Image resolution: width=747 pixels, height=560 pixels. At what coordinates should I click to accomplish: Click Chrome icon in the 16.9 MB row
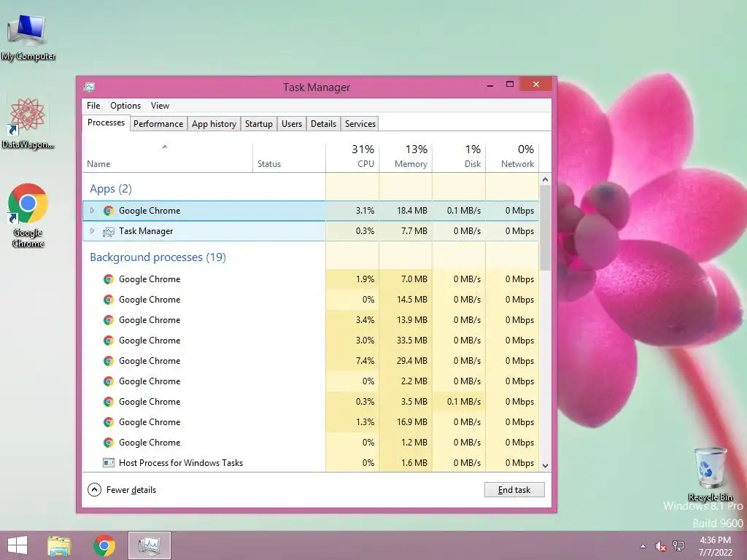109,422
